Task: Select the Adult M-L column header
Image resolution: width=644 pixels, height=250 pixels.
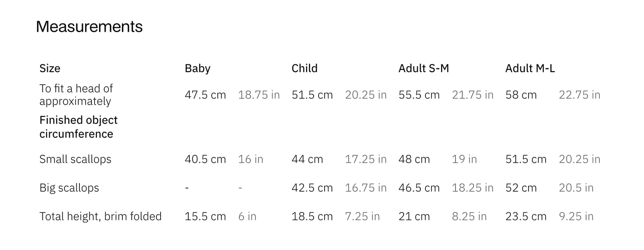Action: coord(530,68)
